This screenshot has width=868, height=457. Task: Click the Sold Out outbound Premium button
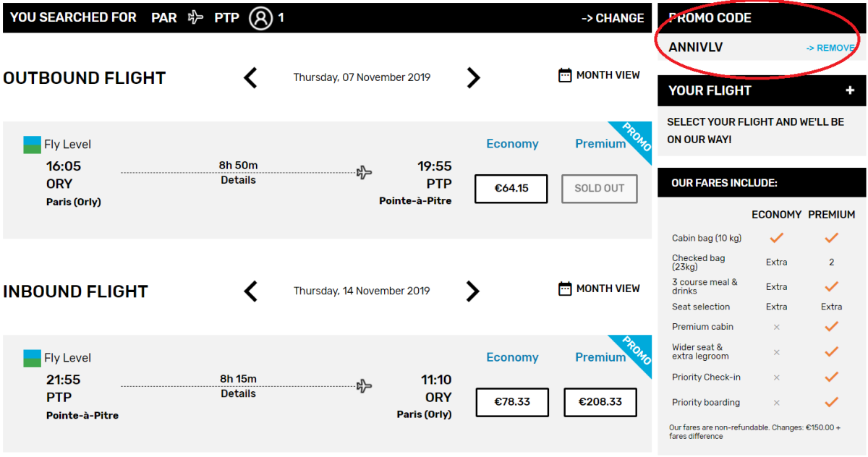600,189
